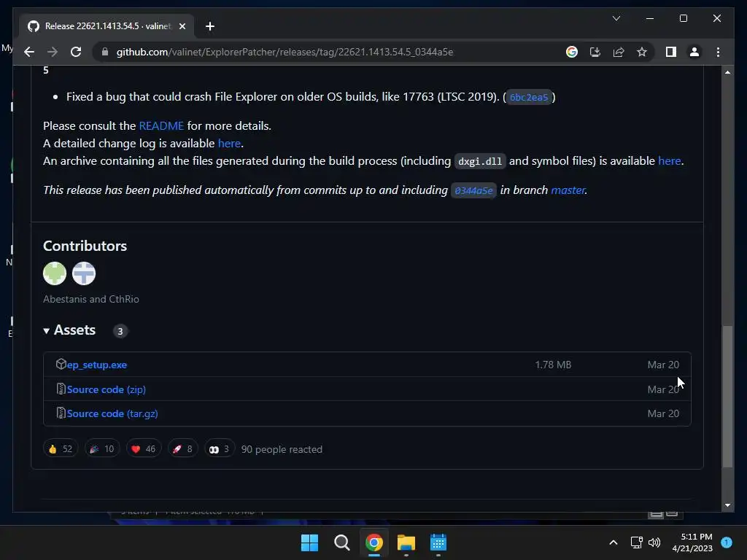Download Source code (zip)
This screenshot has width=747, height=560.
point(107,389)
